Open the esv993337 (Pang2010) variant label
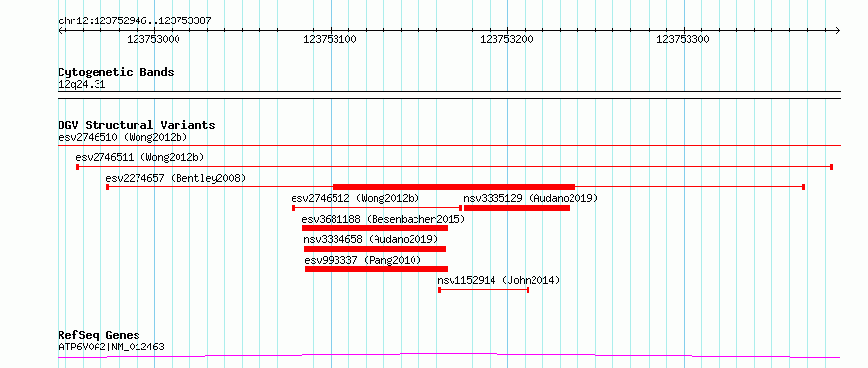The height and width of the screenshot is (368, 868). pos(363,260)
